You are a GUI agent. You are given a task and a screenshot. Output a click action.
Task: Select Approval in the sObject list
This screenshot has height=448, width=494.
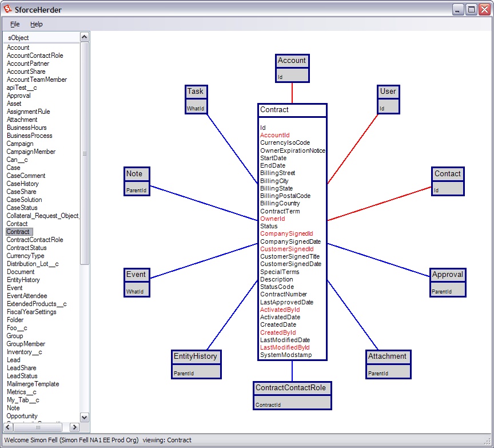coord(19,96)
